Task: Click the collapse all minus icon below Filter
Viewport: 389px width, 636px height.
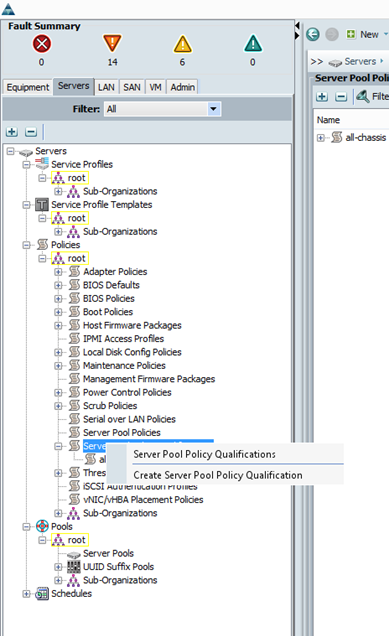Action: click(x=31, y=132)
